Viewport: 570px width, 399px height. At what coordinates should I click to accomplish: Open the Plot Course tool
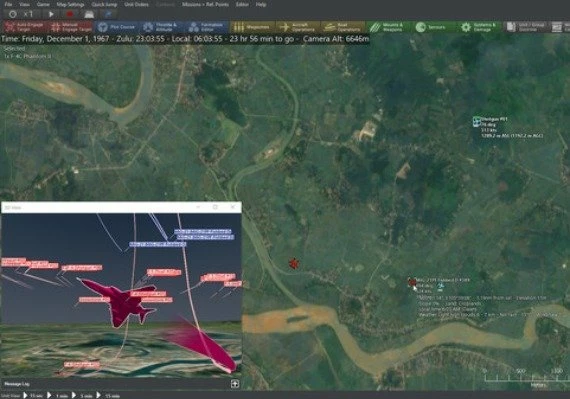pyautogui.click(x=117, y=27)
